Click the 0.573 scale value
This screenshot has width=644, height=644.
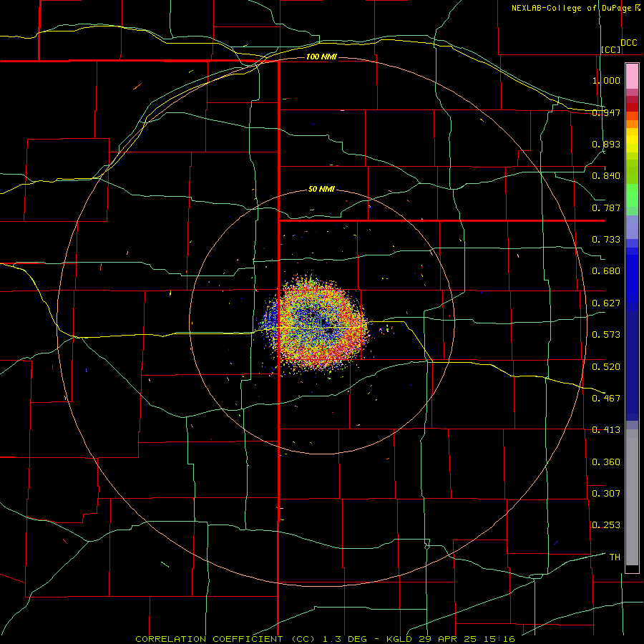606,335
